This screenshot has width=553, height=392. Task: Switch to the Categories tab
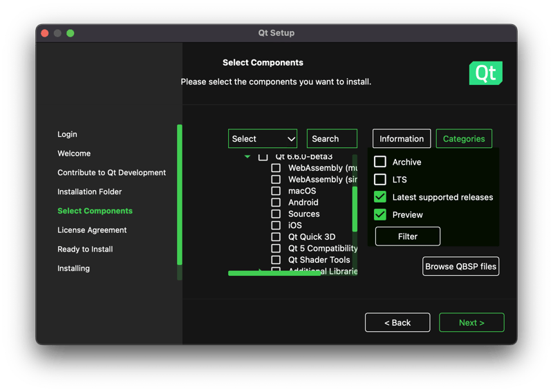point(464,139)
